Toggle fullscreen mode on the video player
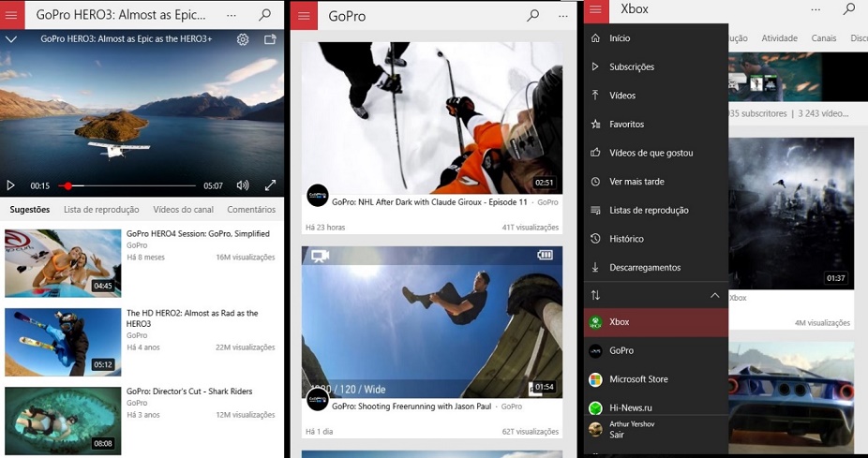 270,185
